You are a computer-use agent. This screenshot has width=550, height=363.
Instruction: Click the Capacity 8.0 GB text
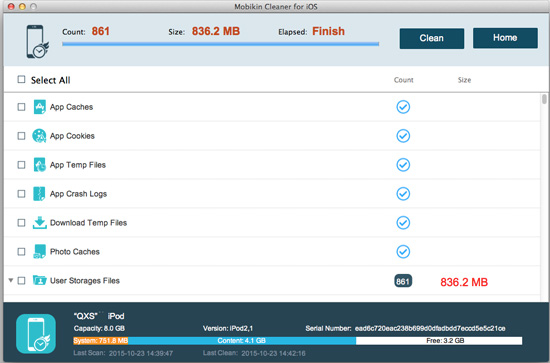click(99, 328)
